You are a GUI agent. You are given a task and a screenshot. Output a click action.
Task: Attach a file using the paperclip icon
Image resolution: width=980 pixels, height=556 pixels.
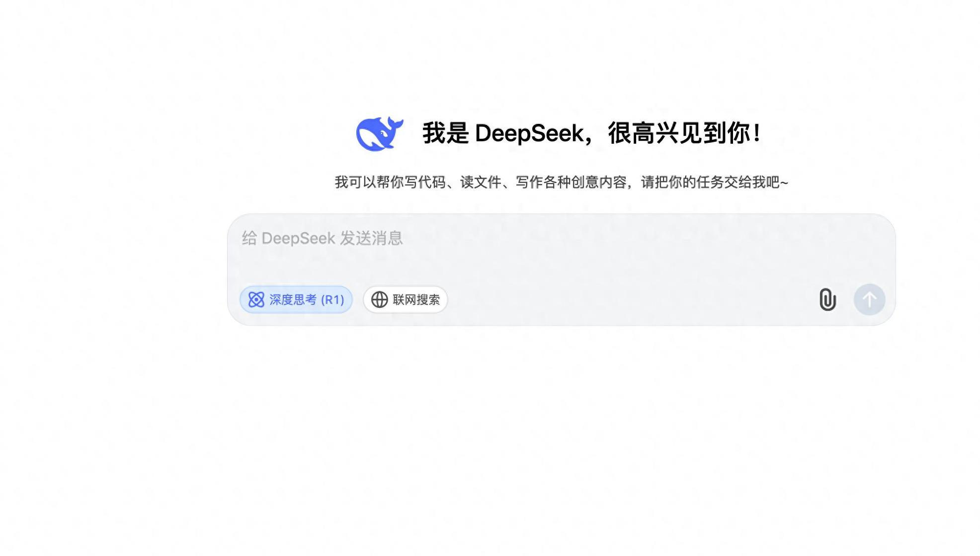click(827, 299)
